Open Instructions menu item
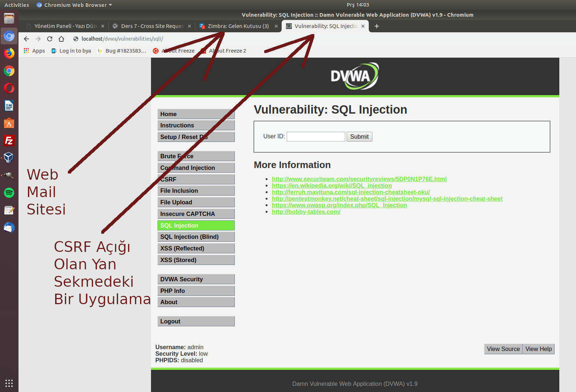576x392 pixels. pyautogui.click(x=196, y=125)
